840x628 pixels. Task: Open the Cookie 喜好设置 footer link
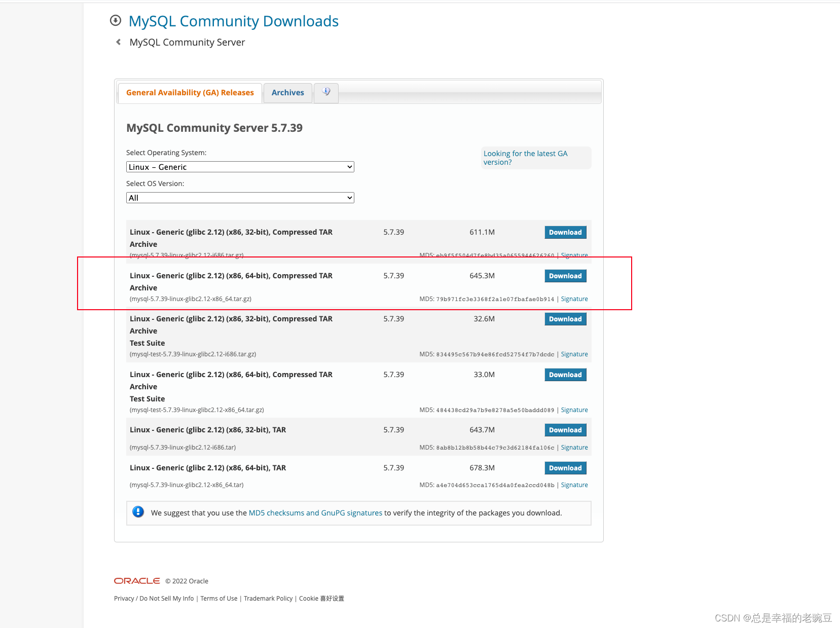(x=321, y=599)
